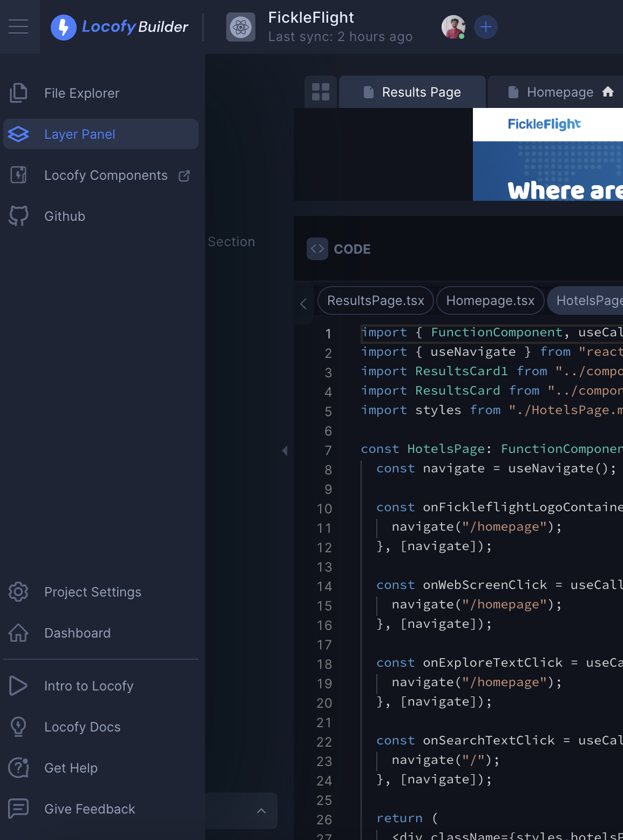Click the grid view pages icon
623x840 pixels.
click(x=321, y=92)
